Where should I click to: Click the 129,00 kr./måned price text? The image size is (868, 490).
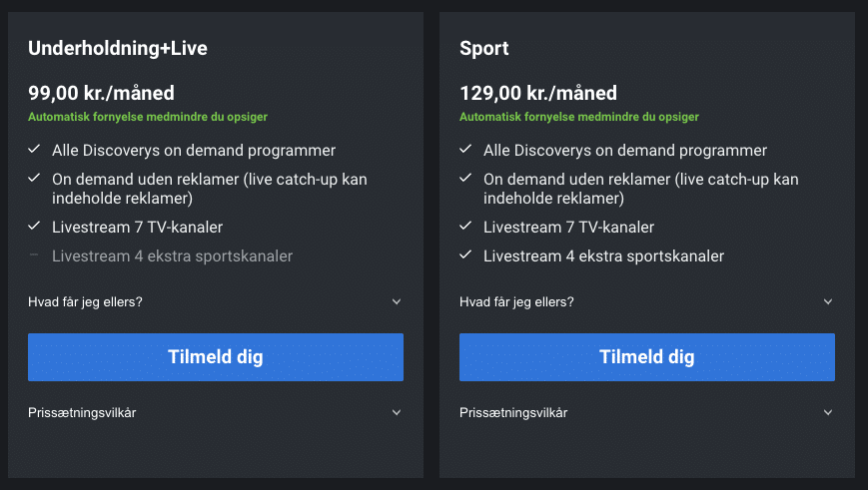(538, 93)
